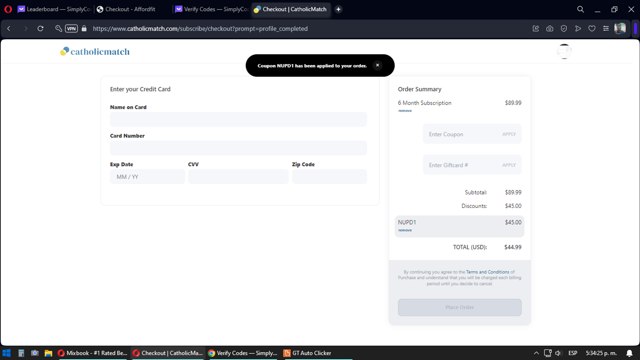Open the browser profile avatar
The image size is (640, 360).
coord(620,28)
